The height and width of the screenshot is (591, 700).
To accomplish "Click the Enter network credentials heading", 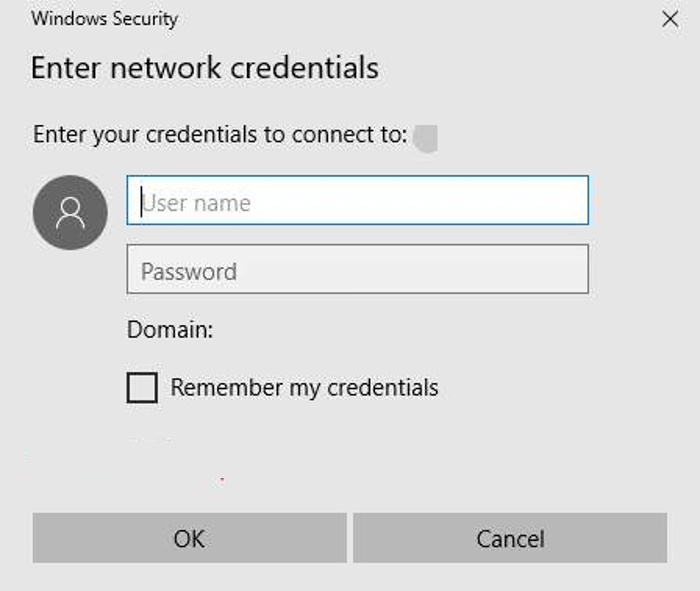I will (204, 68).
